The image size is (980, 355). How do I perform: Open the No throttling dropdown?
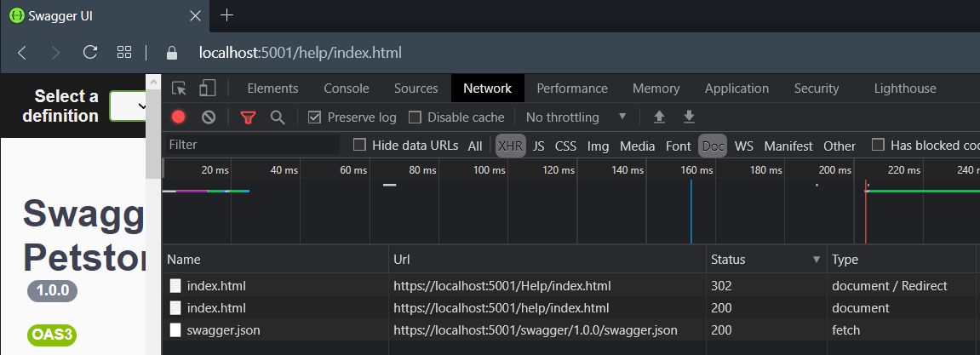coord(576,117)
